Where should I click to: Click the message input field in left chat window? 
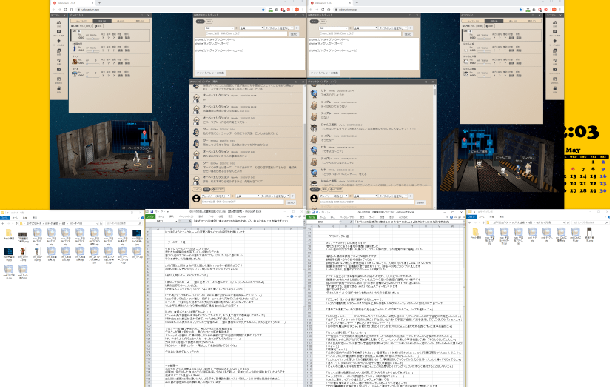coord(243,202)
